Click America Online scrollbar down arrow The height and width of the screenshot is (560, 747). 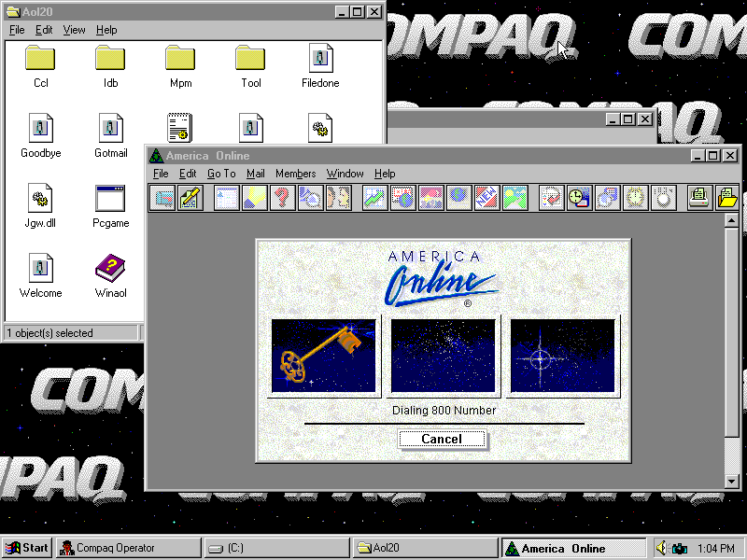point(731,482)
